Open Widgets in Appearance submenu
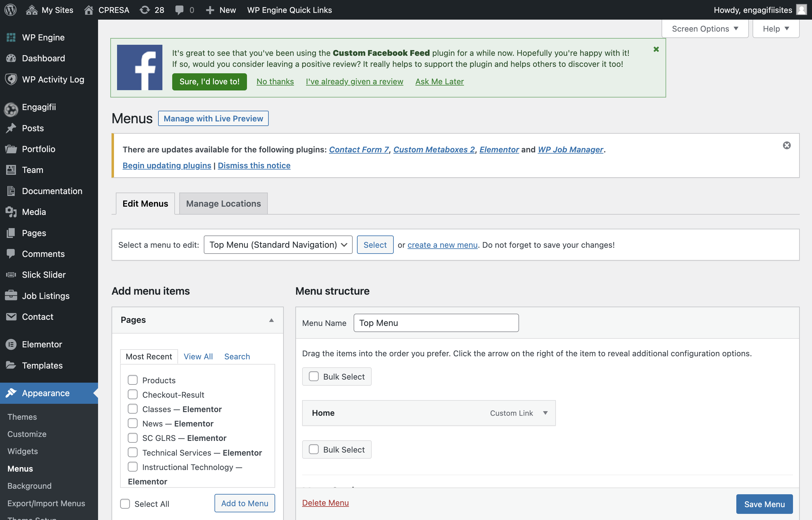812x520 pixels. point(23,451)
